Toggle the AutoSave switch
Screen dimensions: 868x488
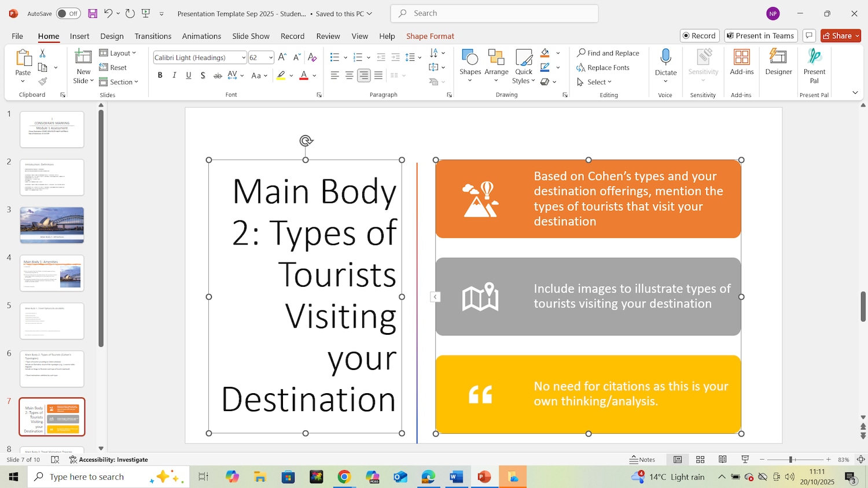coord(68,13)
